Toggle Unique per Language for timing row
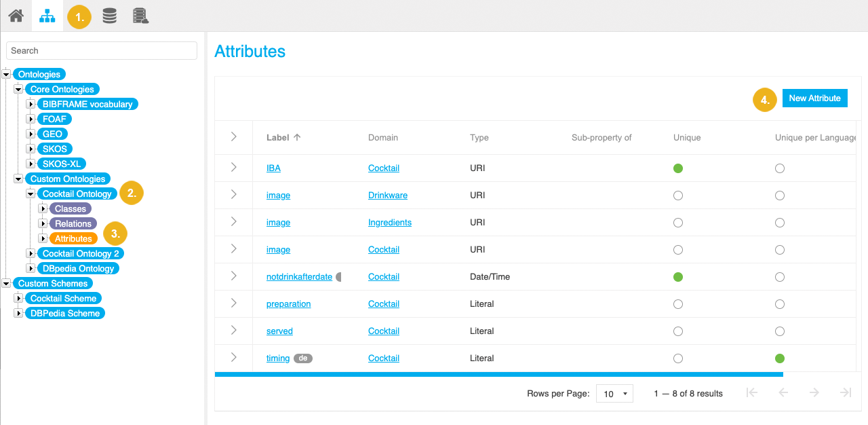Image resolution: width=868 pixels, height=425 pixels. click(779, 358)
